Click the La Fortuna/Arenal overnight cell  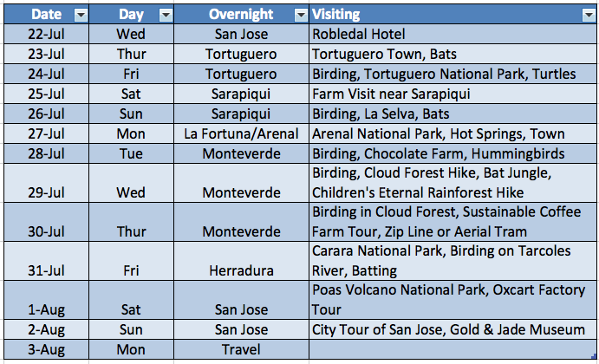pyautogui.click(x=241, y=134)
